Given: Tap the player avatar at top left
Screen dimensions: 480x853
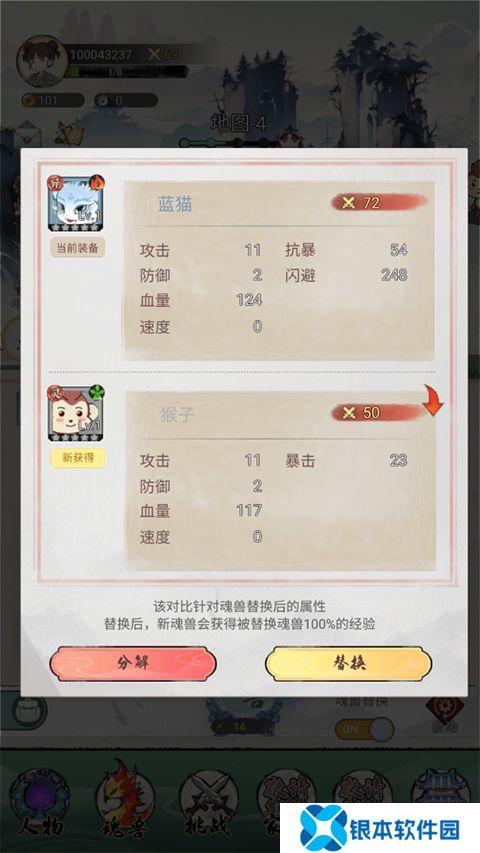Looking at the screenshot, I should tap(41, 61).
